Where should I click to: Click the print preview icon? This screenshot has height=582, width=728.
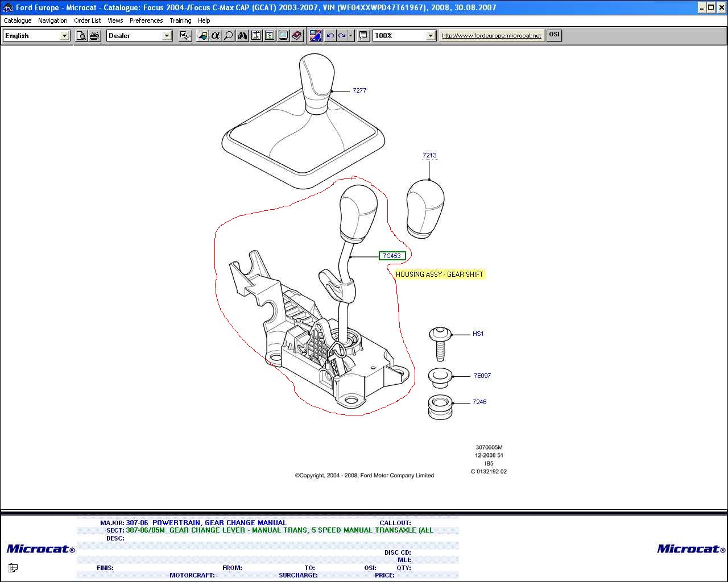[x=81, y=36]
